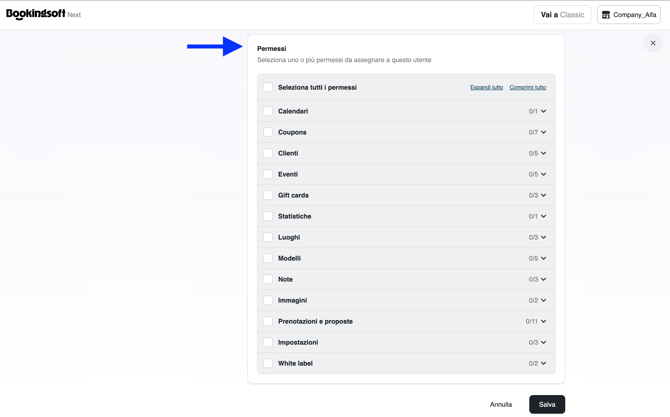This screenshot has height=417, width=670.
Task: Click the Statistiche label text
Action: point(294,216)
